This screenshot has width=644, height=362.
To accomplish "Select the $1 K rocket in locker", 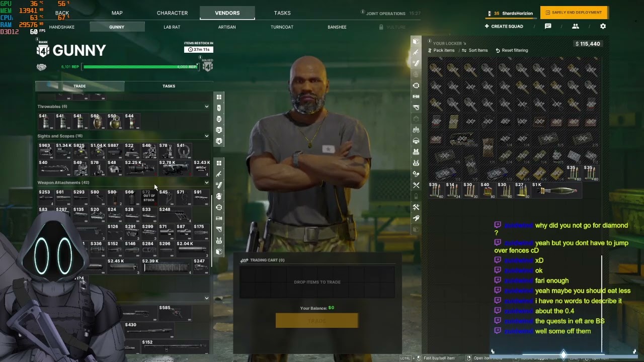I will tap(556, 190).
